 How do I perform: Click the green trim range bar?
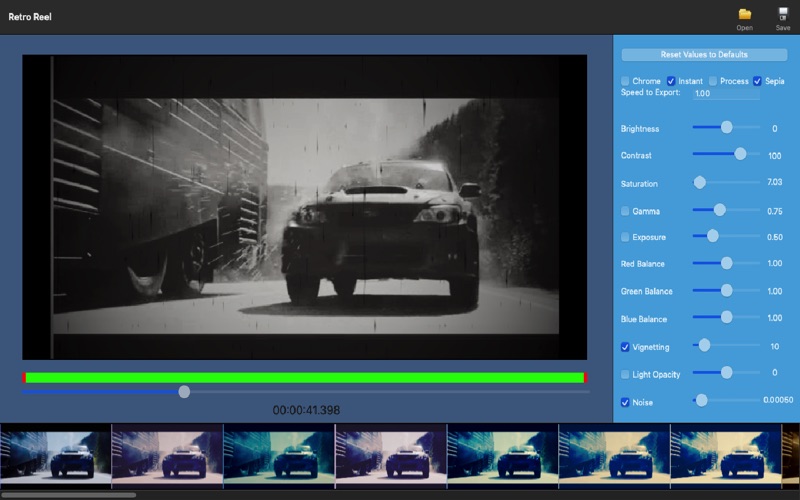click(305, 378)
